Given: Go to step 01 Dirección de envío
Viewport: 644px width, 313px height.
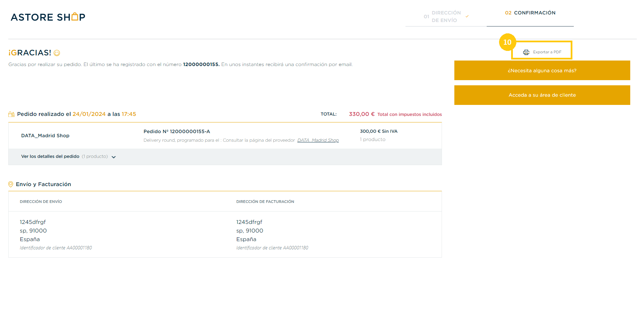Looking at the screenshot, I should (446, 17).
